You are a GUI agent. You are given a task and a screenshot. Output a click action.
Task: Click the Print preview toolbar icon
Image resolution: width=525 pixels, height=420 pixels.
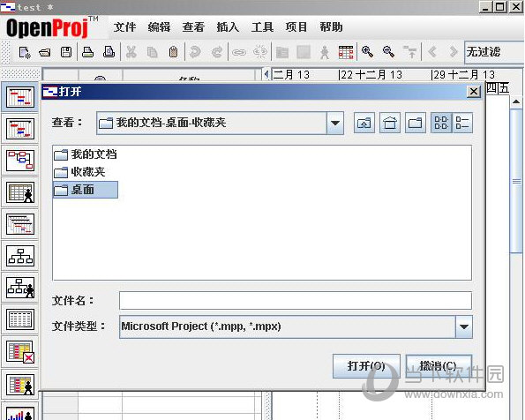coord(109,52)
